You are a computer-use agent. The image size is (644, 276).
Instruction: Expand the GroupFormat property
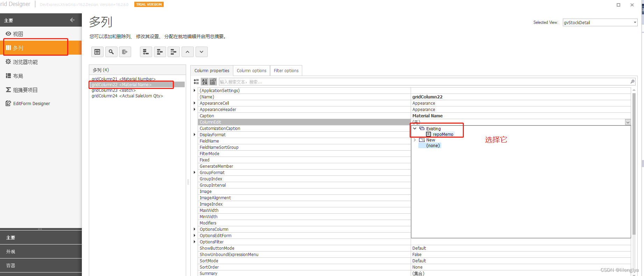[195, 172]
